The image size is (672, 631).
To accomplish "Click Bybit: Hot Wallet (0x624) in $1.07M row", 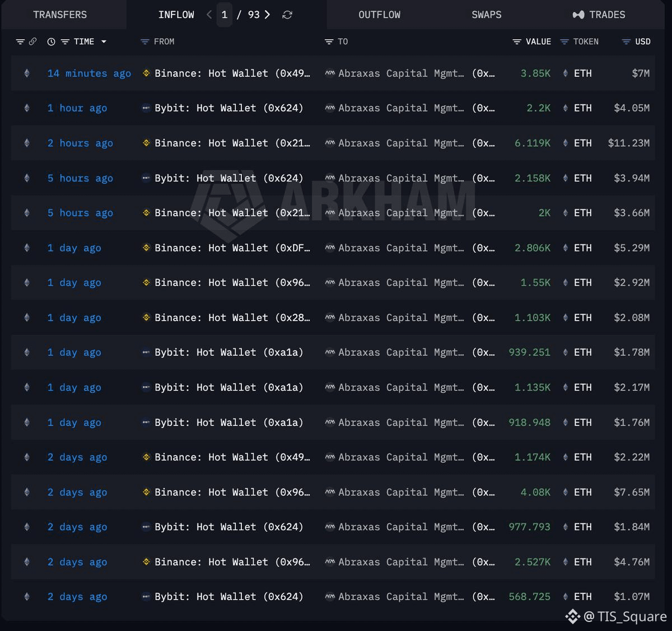I will (x=228, y=597).
